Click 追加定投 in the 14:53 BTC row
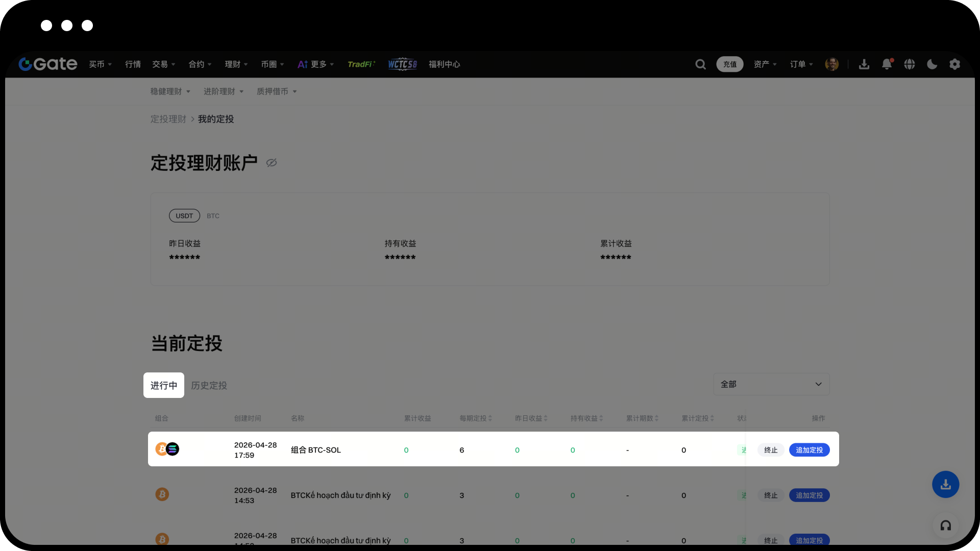 [x=810, y=495]
